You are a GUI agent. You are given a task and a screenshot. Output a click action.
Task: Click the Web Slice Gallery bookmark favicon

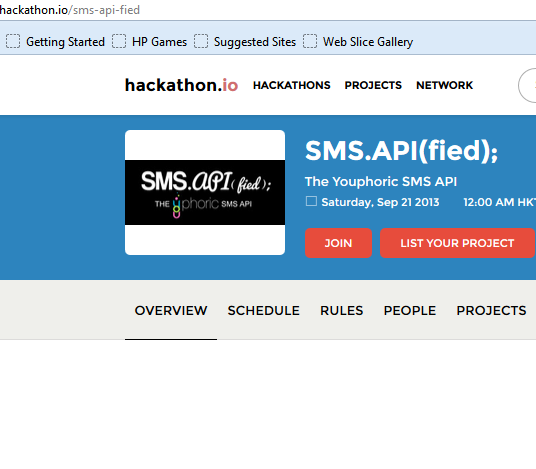(x=310, y=41)
